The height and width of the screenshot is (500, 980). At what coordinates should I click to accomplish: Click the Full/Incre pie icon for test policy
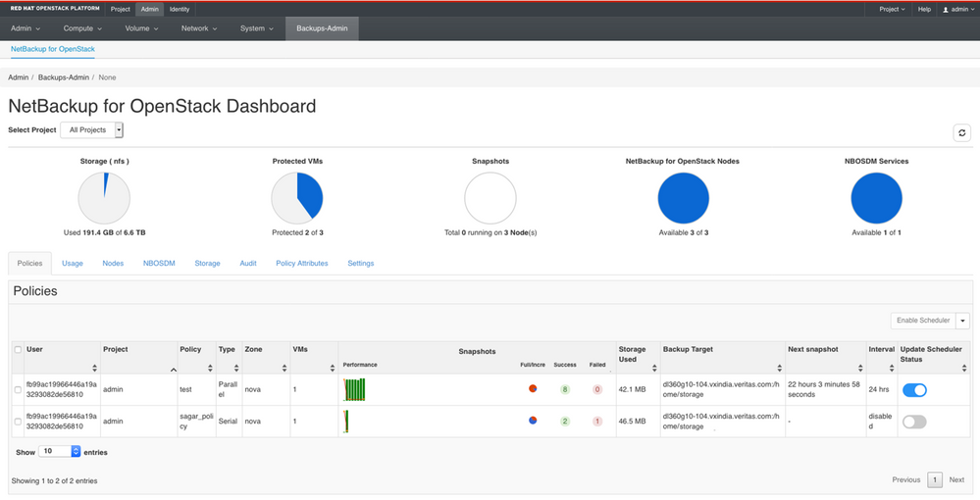[x=533, y=389]
